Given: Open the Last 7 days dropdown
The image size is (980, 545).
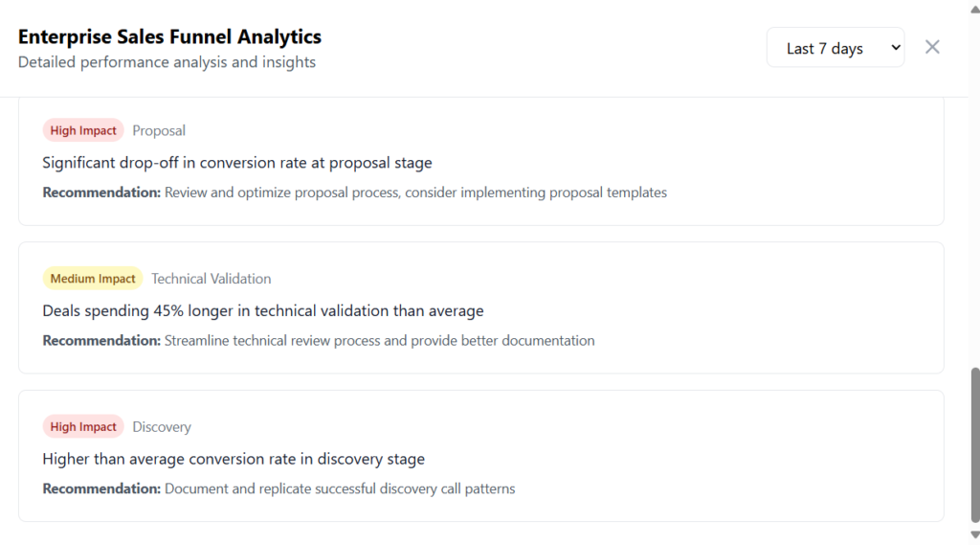Looking at the screenshot, I should [835, 48].
